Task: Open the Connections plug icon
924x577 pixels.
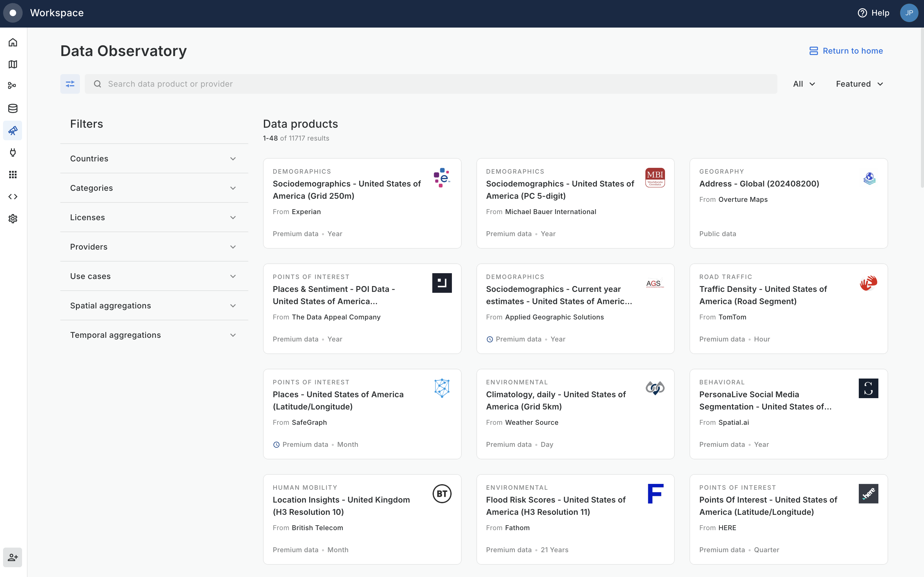Action: [x=13, y=153]
